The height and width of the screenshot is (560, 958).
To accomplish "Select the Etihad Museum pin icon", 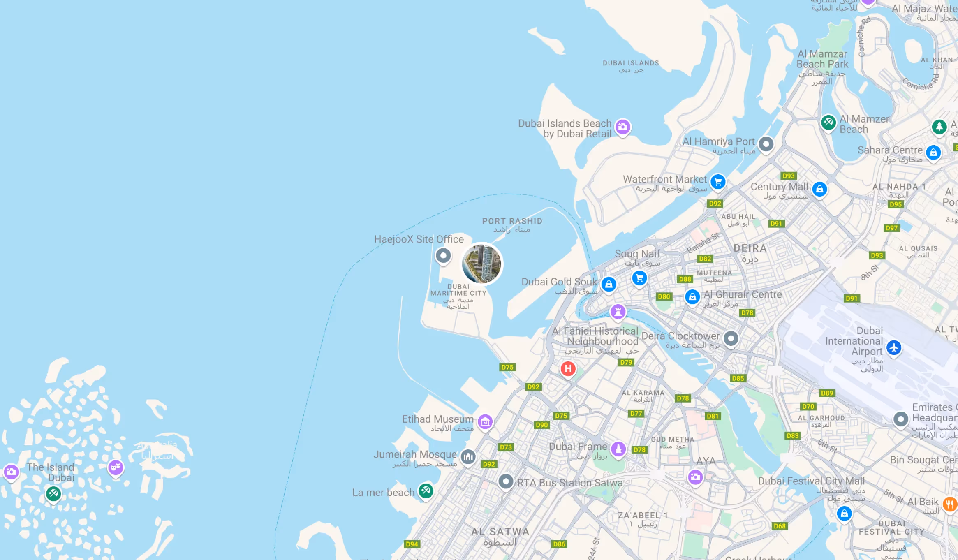I will pyautogui.click(x=485, y=422).
